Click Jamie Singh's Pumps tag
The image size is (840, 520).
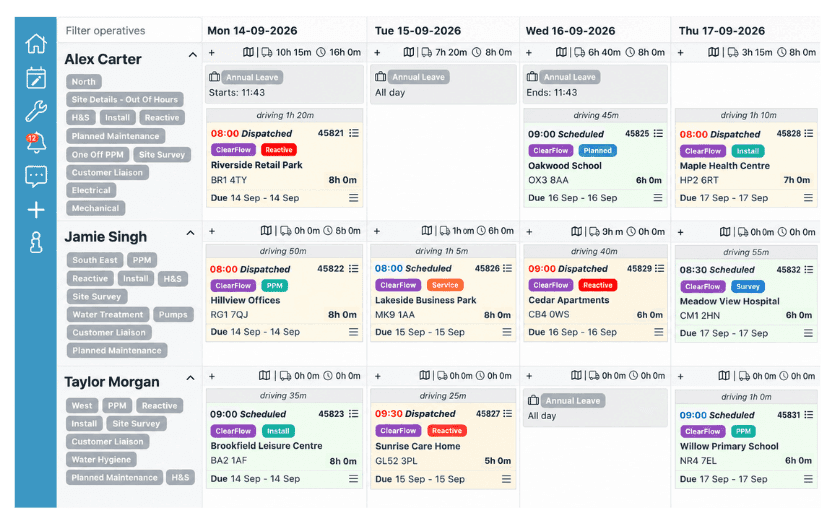173,314
